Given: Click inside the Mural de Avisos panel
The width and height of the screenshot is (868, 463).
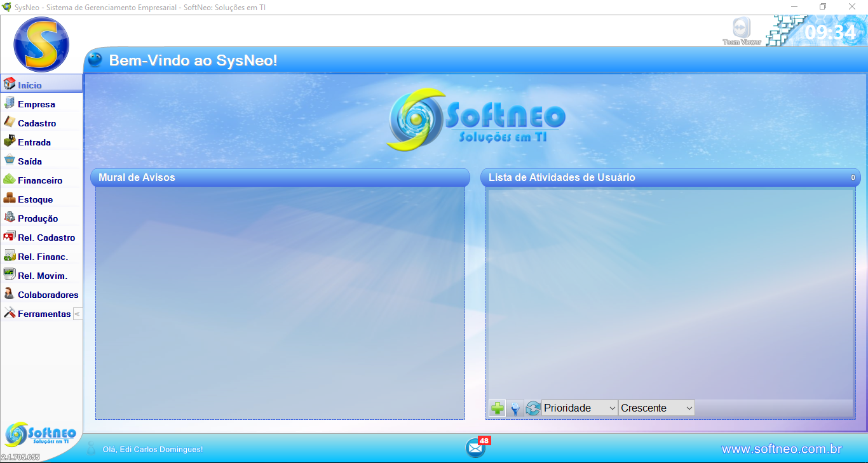Looking at the screenshot, I should pos(280,302).
